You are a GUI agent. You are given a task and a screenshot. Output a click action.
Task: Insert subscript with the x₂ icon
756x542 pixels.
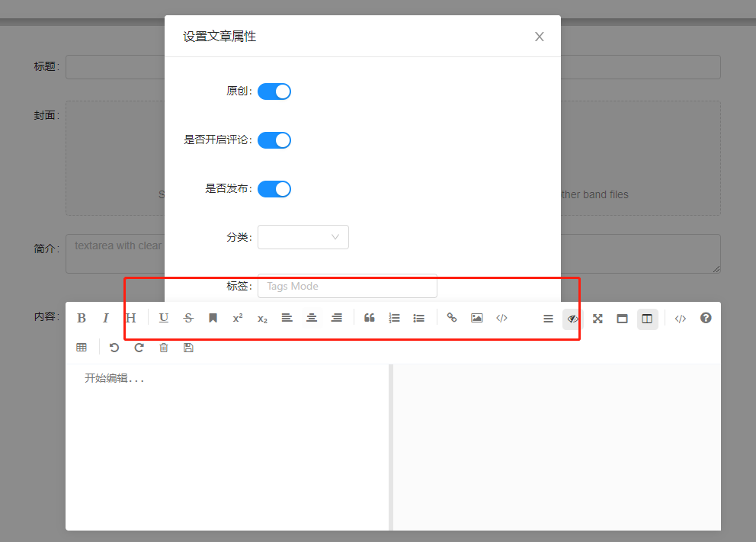click(262, 319)
